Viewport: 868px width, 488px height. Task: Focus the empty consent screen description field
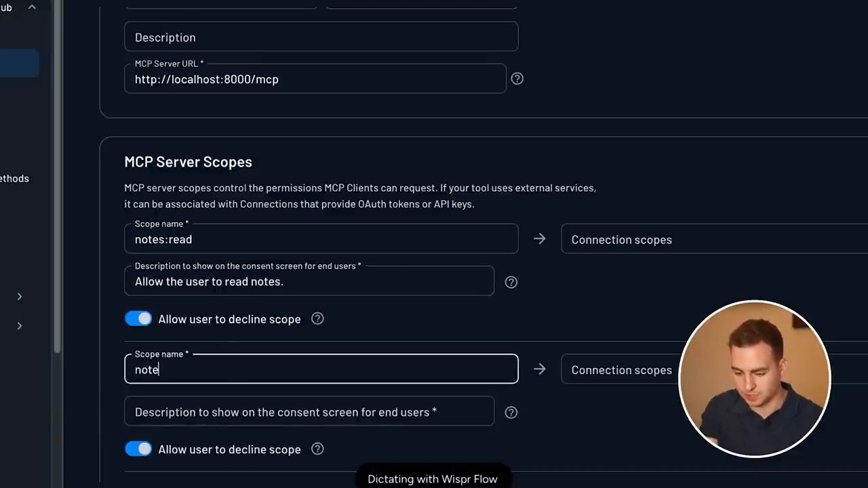(309, 411)
